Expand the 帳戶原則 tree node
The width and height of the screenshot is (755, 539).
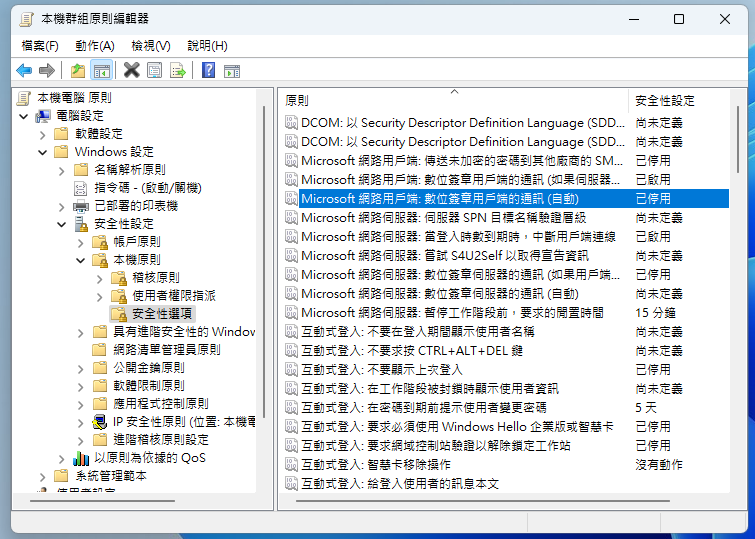pos(80,243)
